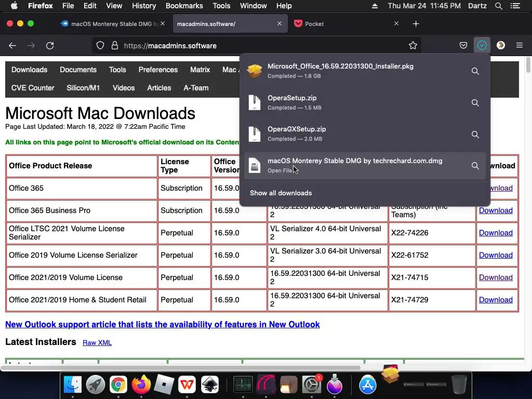The height and width of the screenshot is (399, 532).
Task: Open New Outlook support article link
Action: [163, 324]
